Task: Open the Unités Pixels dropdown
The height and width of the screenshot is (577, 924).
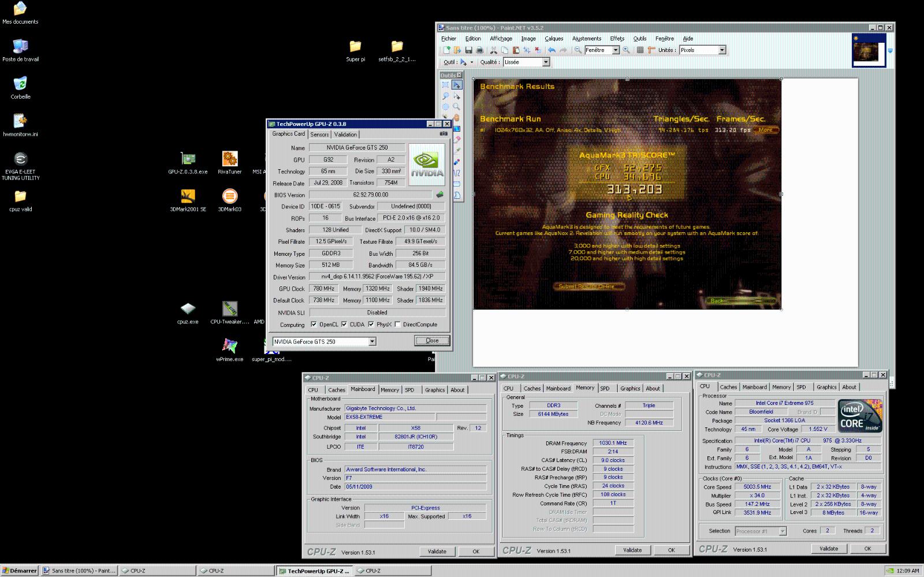Action: (x=722, y=50)
